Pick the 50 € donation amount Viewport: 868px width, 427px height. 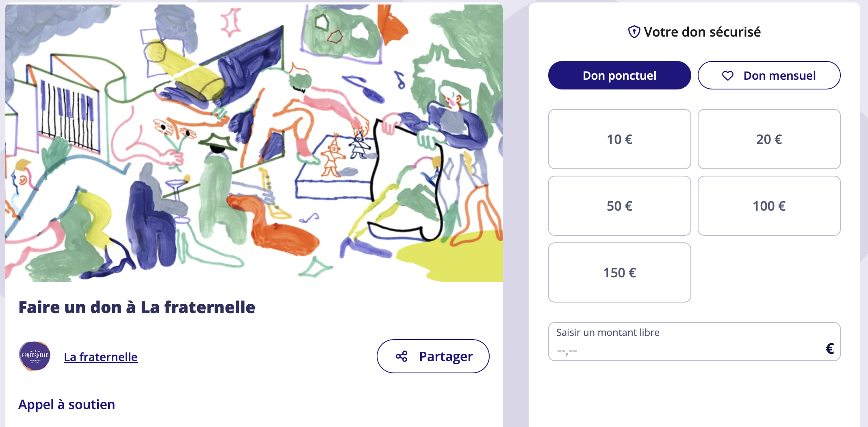coord(619,206)
